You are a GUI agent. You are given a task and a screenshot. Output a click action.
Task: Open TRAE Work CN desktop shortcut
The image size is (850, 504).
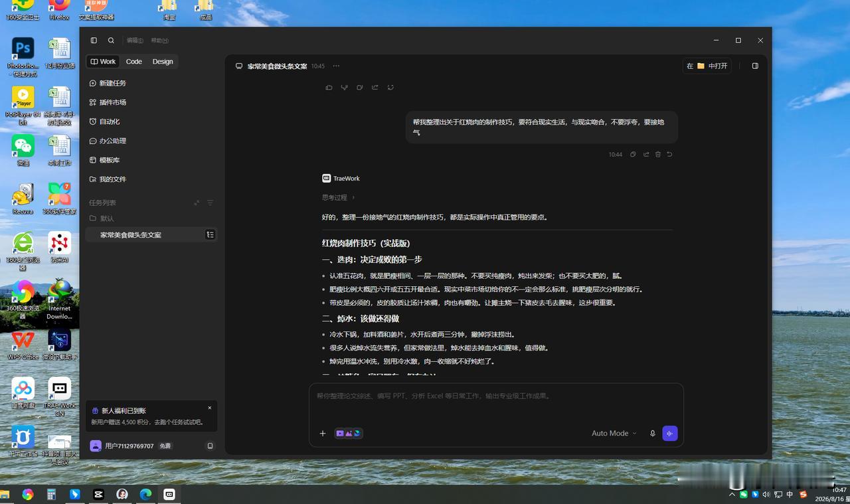[x=59, y=397]
